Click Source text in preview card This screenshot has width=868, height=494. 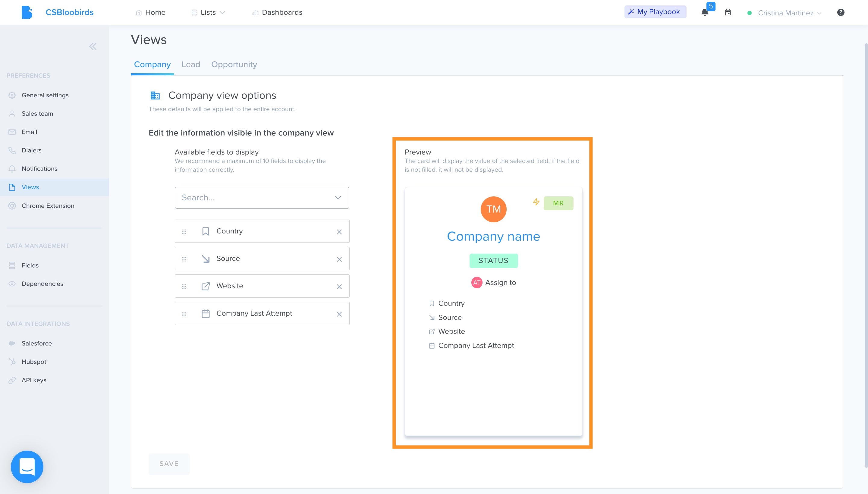point(450,317)
